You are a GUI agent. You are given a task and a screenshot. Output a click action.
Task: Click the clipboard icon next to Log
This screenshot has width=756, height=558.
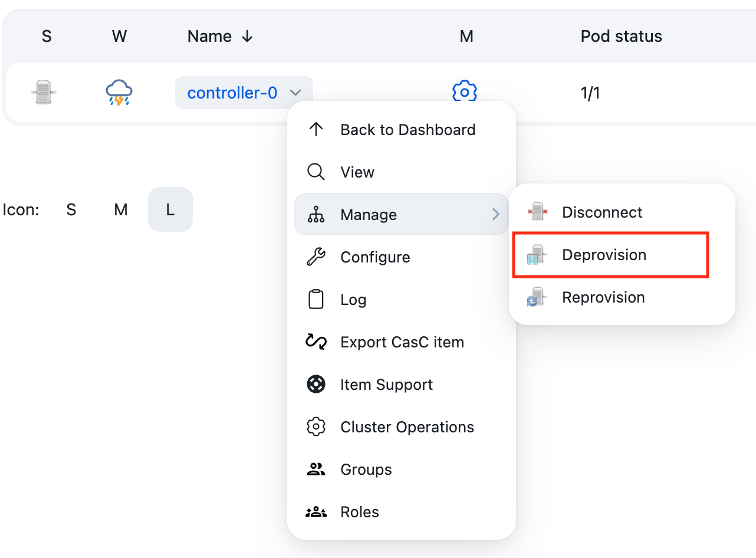coord(316,300)
